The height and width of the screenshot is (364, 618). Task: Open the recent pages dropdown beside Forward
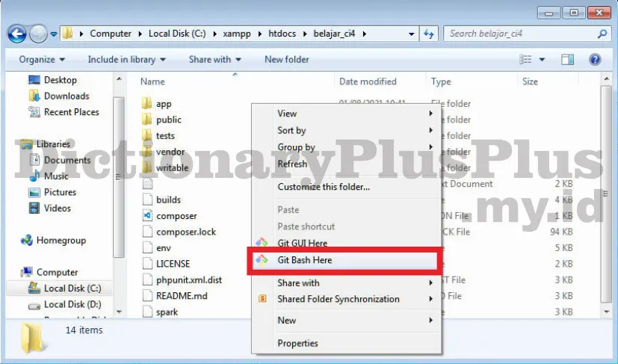[x=54, y=34]
